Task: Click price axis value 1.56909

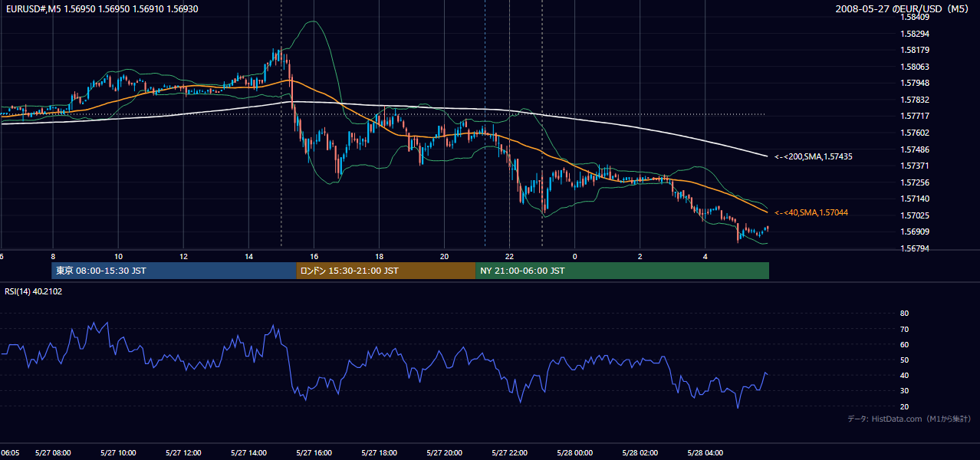Action: tap(916, 232)
